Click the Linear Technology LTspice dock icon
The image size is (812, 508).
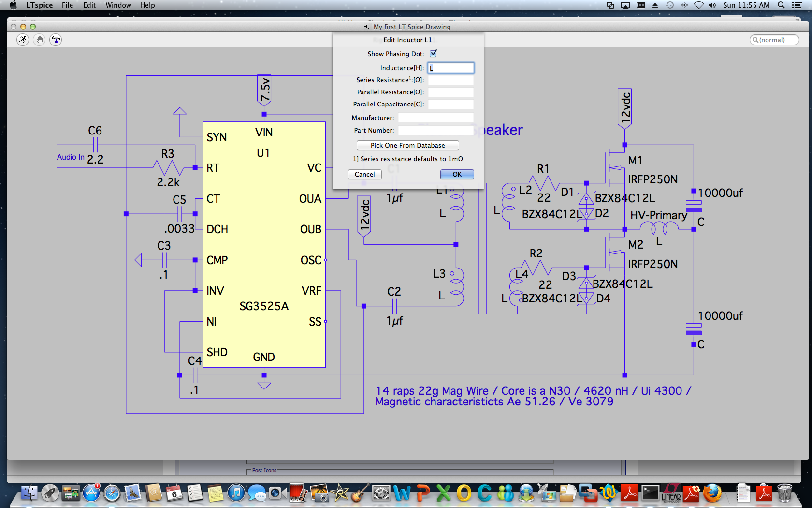click(x=671, y=493)
